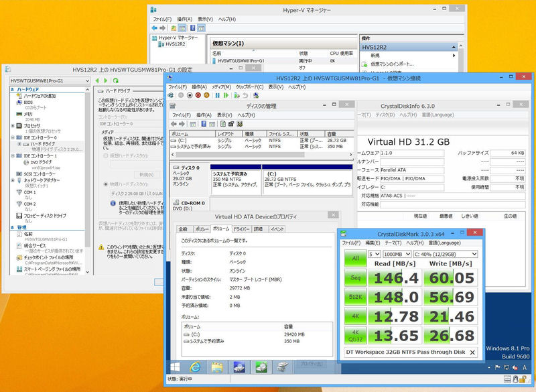This screenshot has height=392, width=536.
Task: Click the Turn Off (black square) VM toolbar icon
Action: pyautogui.click(x=190, y=95)
